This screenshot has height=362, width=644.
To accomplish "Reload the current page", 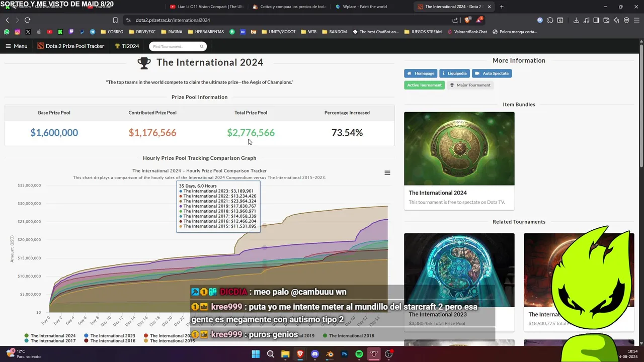I will 27,20.
